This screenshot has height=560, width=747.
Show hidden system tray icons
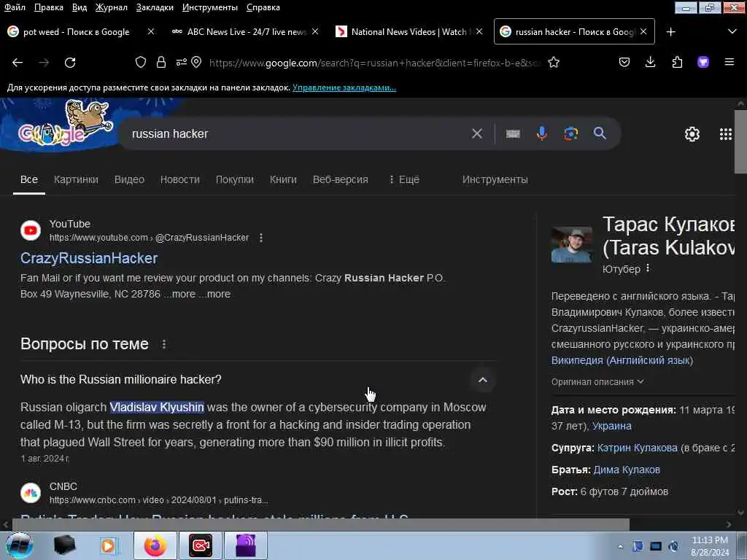[x=620, y=546]
